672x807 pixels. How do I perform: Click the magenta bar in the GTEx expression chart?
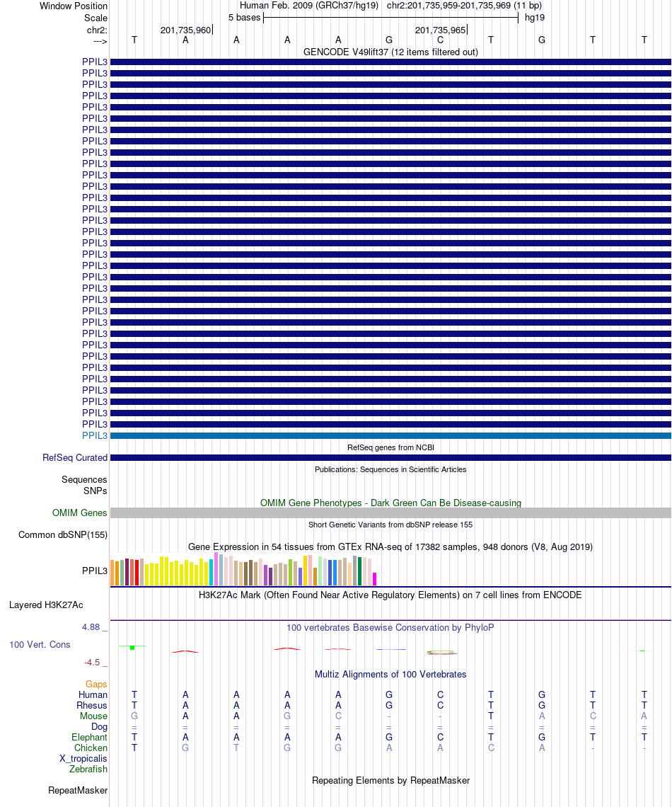(x=375, y=579)
